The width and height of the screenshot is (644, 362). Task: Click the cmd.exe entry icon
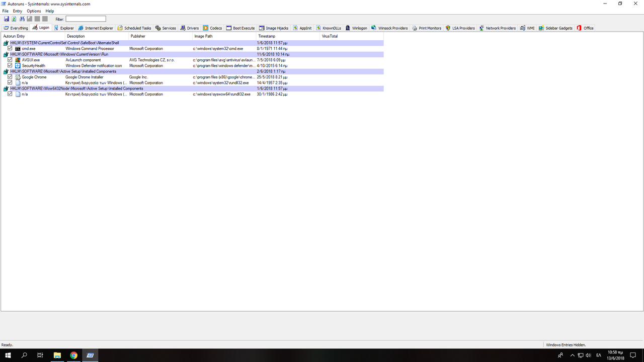click(18, 49)
